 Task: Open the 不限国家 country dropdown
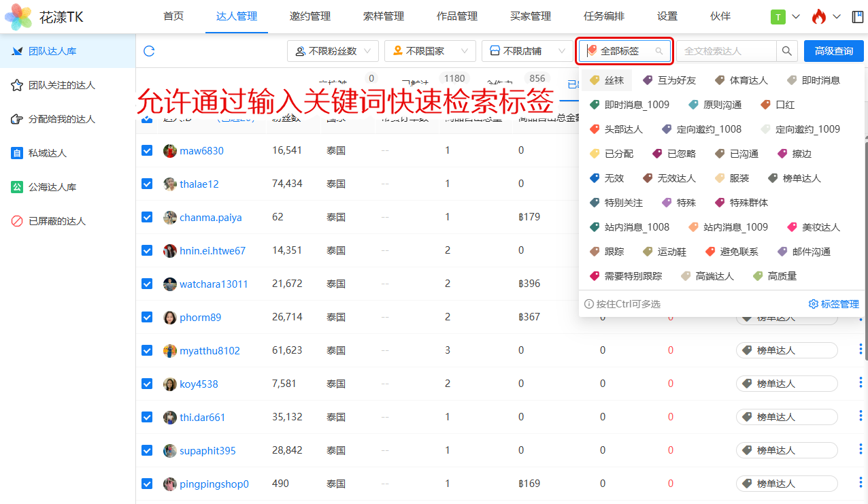(x=430, y=51)
